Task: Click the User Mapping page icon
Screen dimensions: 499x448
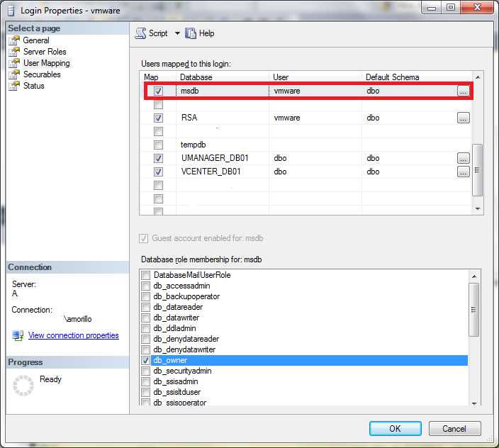Action: tap(14, 63)
